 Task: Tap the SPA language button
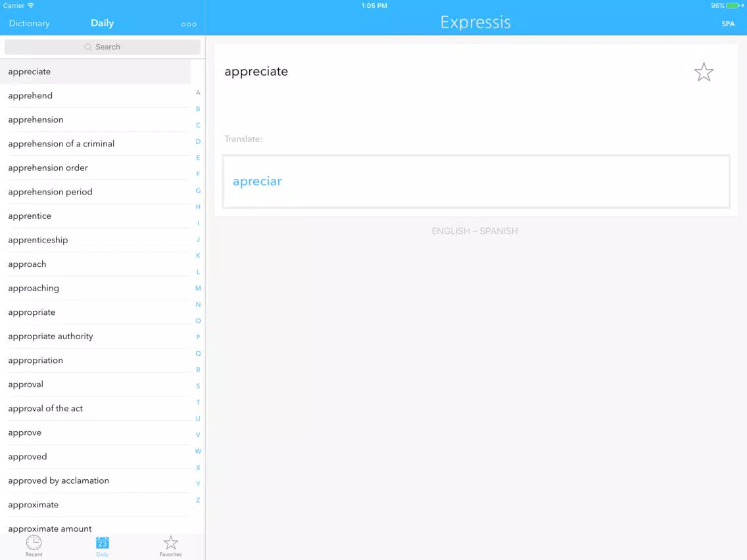tap(728, 24)
